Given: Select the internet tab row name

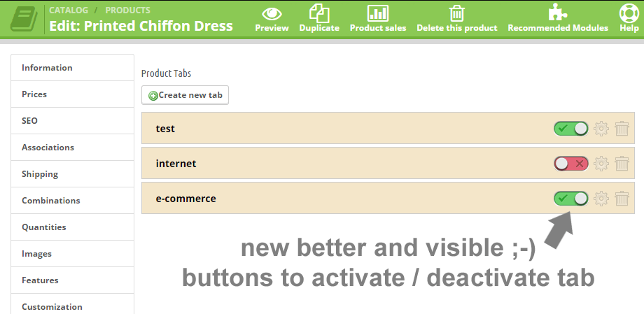Looking at the screenshot, I should tap(176, 164).
